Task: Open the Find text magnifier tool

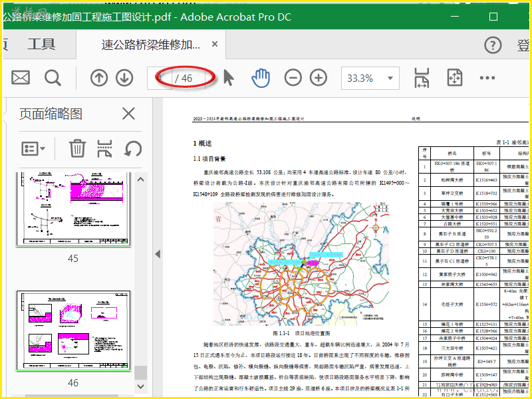Action: 53,78
